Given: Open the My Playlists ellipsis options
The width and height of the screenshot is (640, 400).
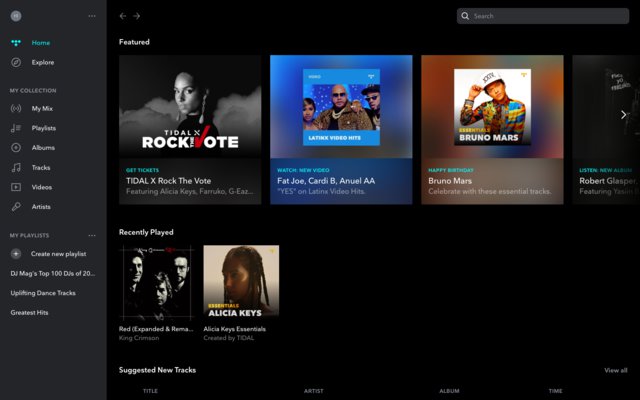Looking at the screenshot, I should point(92,236).
